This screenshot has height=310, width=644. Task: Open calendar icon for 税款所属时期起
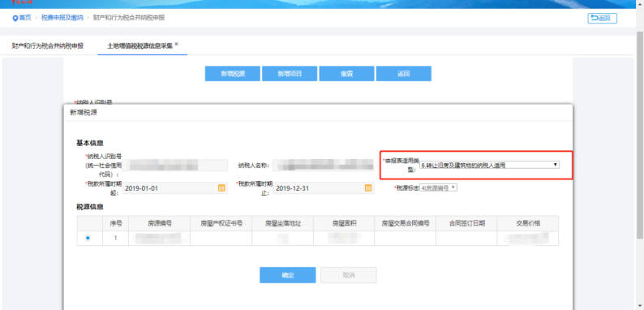[x=221, y=188]
